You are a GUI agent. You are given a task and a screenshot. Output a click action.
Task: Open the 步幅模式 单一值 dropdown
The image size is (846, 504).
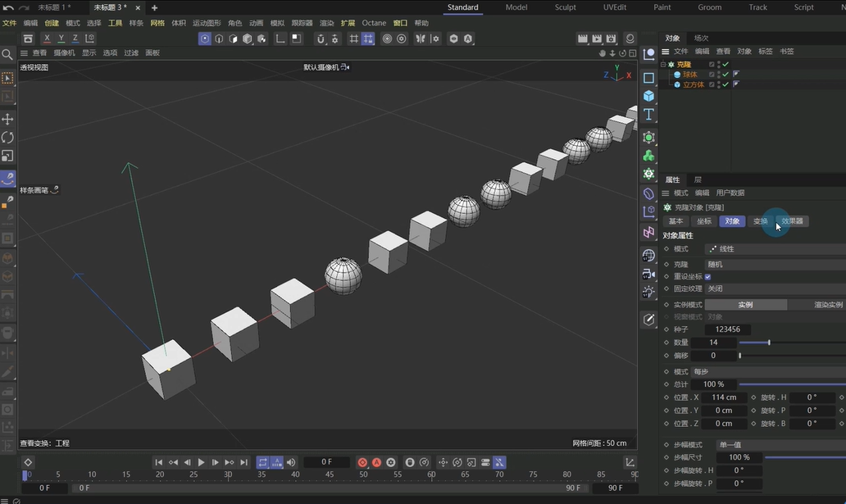(x=781, y=445)
